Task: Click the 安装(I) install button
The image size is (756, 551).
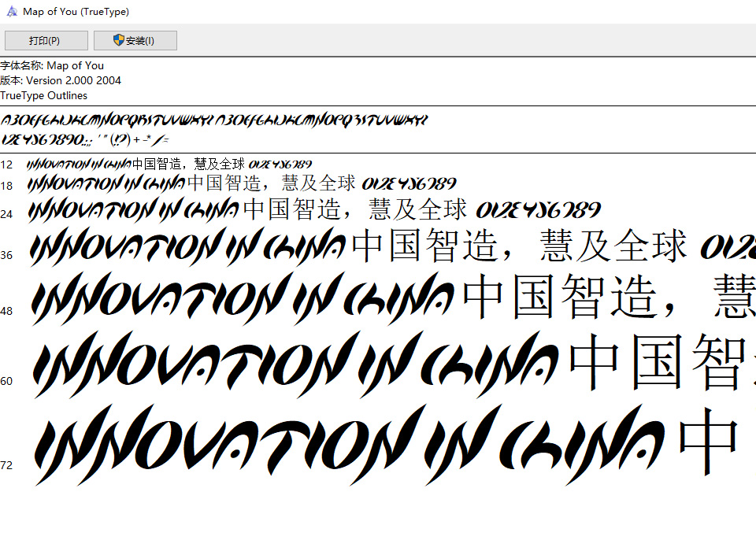Action: click(135, 40)
